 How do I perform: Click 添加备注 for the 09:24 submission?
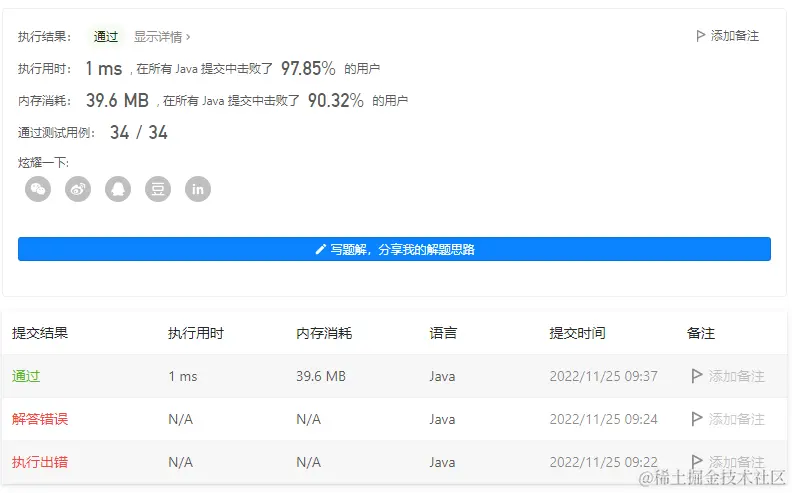[x=736, y=419]
